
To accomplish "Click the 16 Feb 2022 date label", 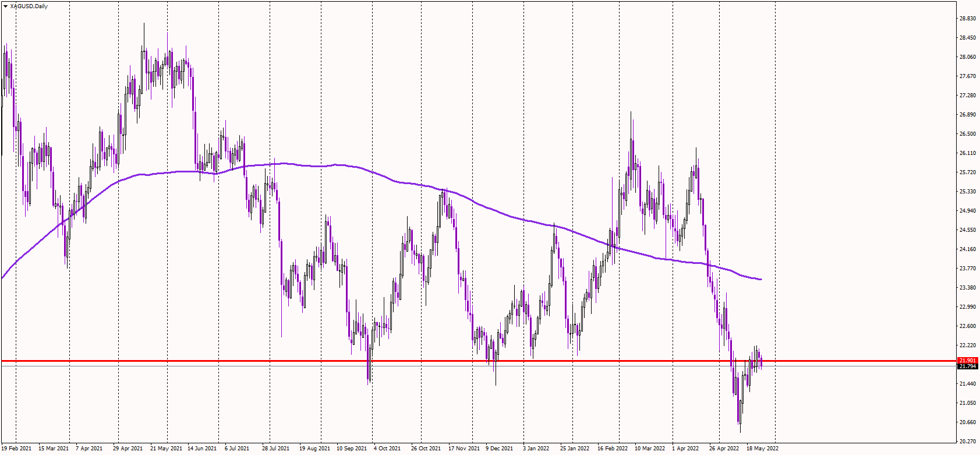I will click(613, 449).
